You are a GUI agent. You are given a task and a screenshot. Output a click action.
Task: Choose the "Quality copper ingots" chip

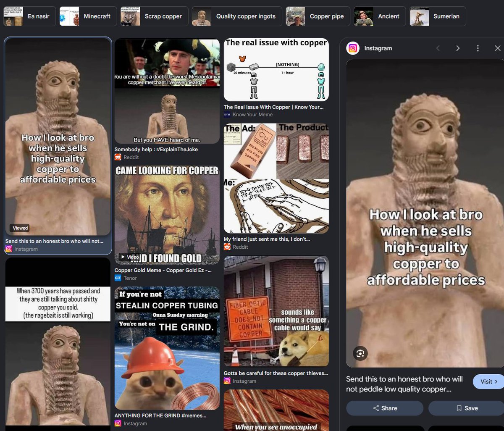(x=237, y=16)
